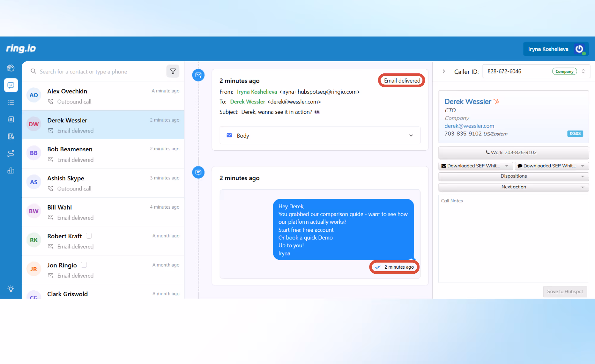Click the Email delivered status label
The height and width of the screenshot is (364, 595).
pos(402,81)
